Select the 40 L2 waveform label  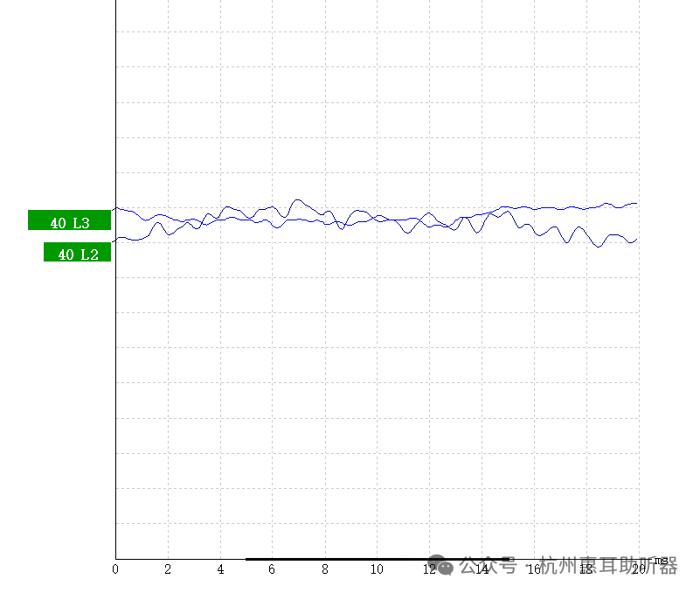[x=78, y=253]
